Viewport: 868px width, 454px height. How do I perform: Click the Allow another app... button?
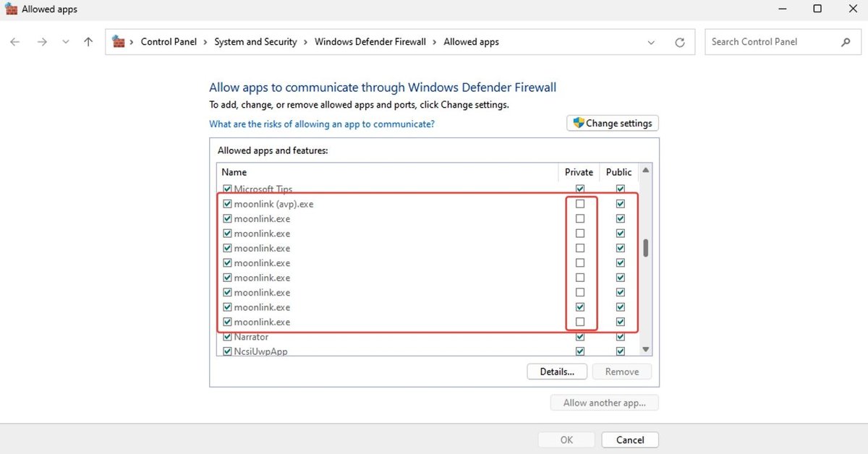[605, 403]
